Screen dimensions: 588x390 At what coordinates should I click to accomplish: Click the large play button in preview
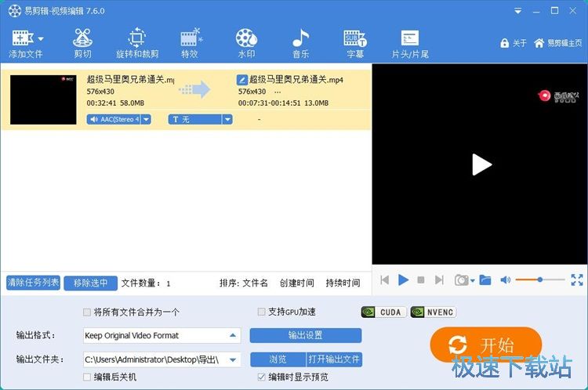click(x=481, y=164)
